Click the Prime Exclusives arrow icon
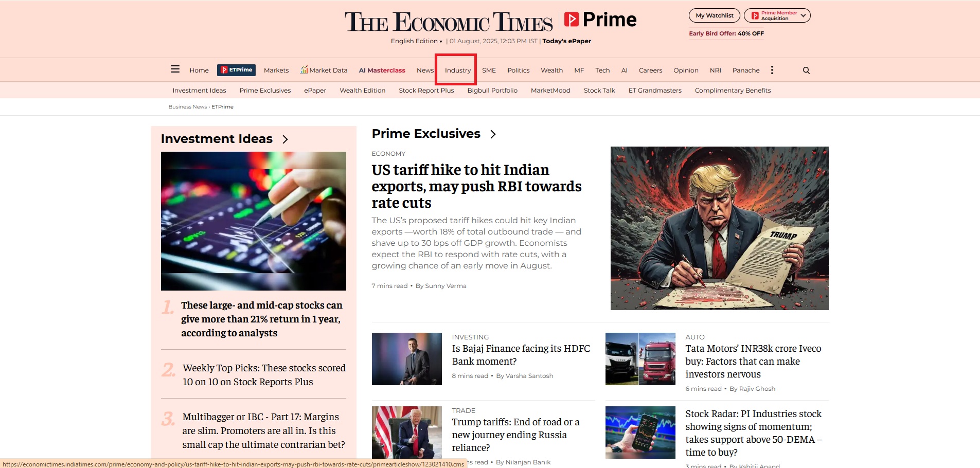This screenshot has width=980, height=468. tap(493, 134)
